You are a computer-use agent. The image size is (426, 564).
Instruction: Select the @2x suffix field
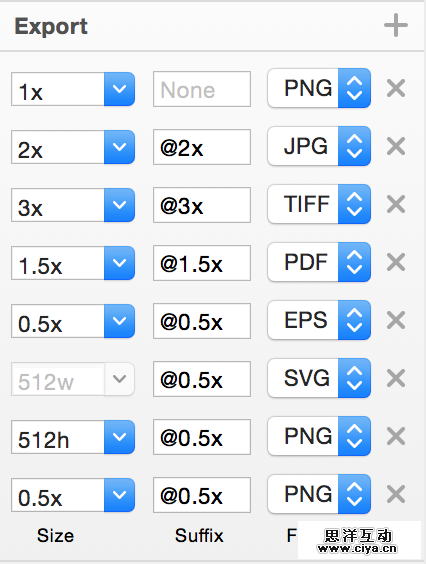(202, 147)
